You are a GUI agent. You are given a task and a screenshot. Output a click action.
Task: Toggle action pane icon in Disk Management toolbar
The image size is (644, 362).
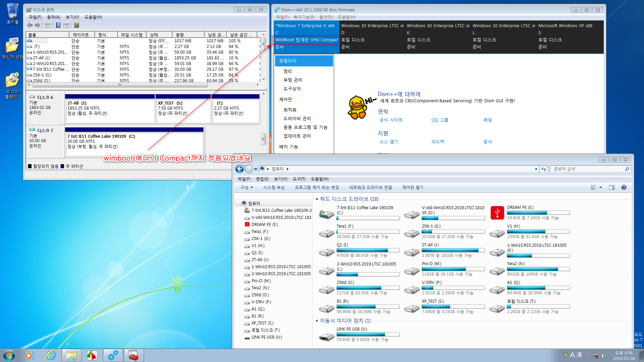click(x=66, y=25)
